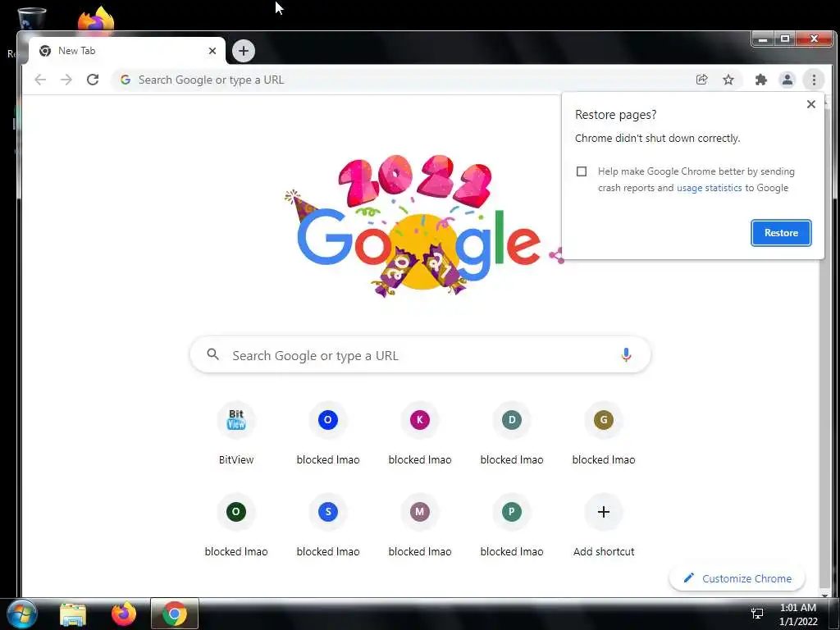This screenshot has width=840, height=630.
Task: Launch Firefox from the taskbar
Action: tap(124, 614)
